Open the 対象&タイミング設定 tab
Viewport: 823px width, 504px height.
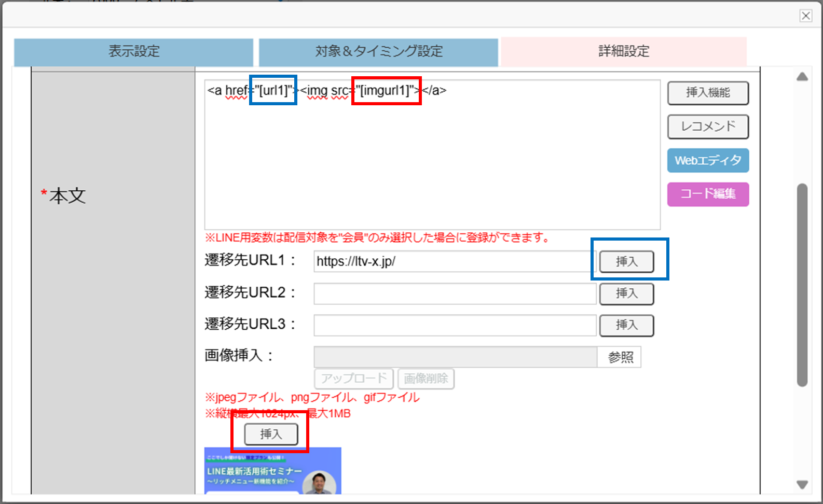point(378,51)
